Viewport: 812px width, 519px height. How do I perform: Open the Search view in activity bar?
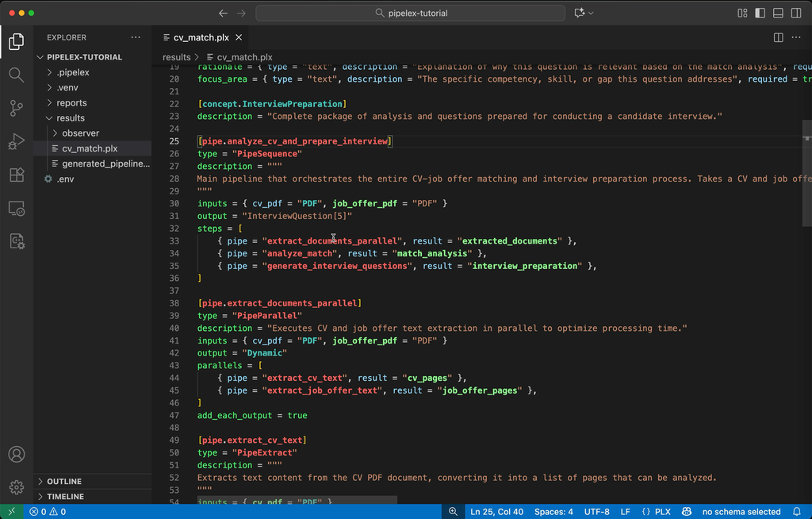(16, 75)
